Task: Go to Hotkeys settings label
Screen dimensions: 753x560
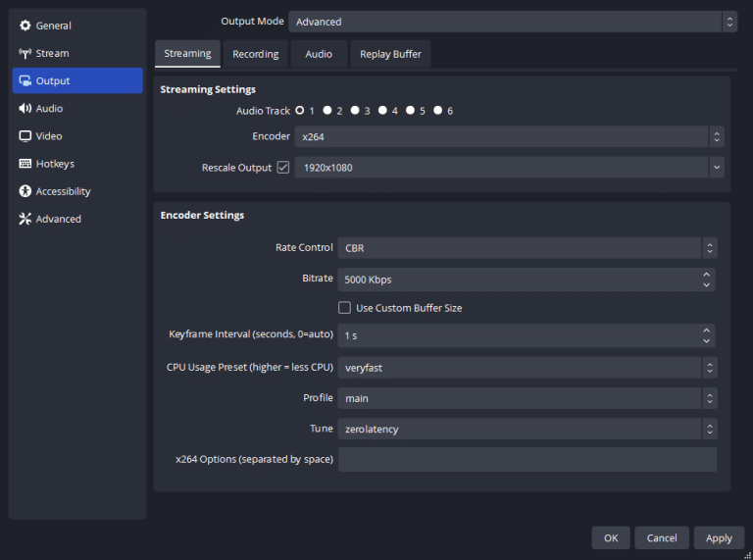Action: (55, 164)
